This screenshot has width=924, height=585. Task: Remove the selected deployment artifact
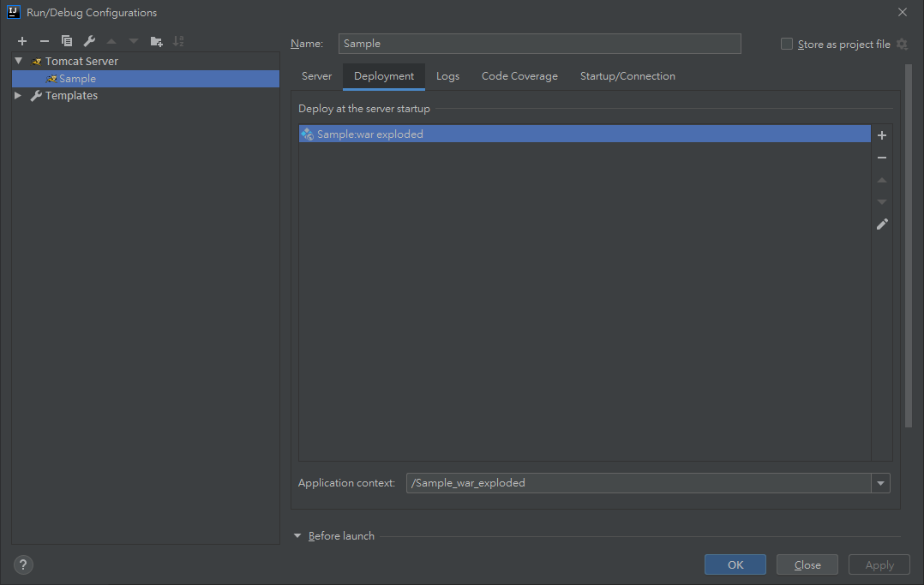[881, 158]
